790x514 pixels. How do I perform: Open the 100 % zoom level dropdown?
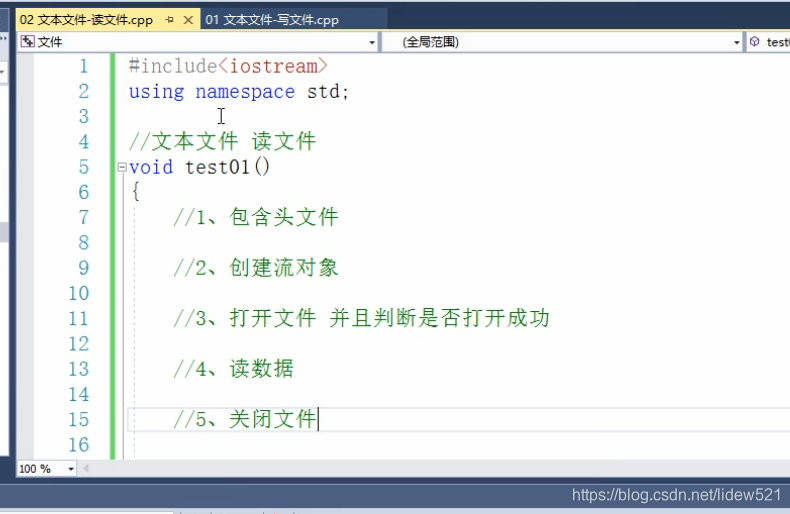[71, 469]
